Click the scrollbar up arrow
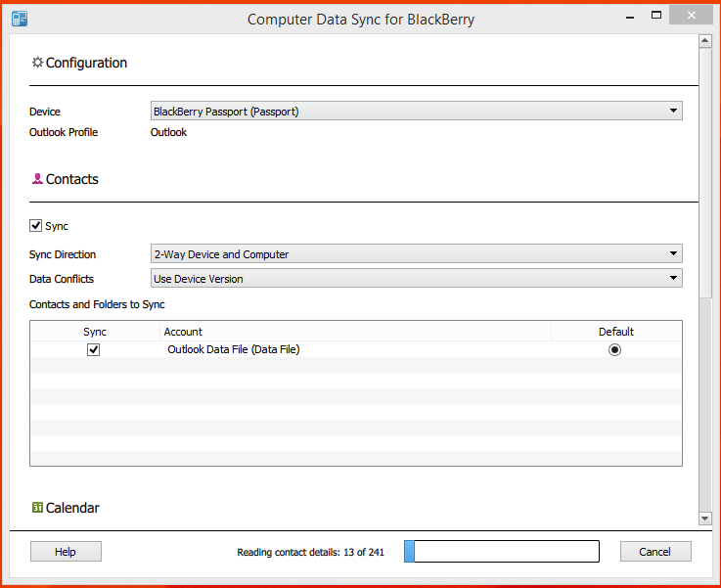This screenshot has width=721, height=588. (x=705, y=41)
